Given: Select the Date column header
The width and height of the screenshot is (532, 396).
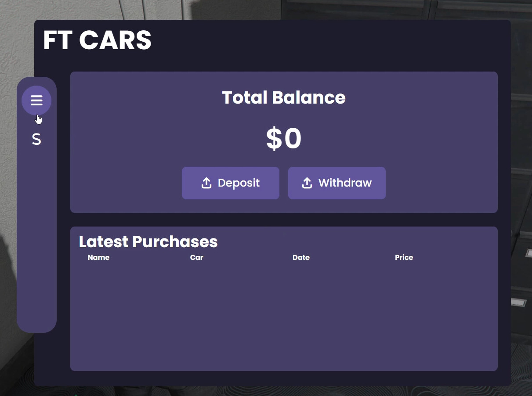Looking at the screenshot, I should 301,258.
